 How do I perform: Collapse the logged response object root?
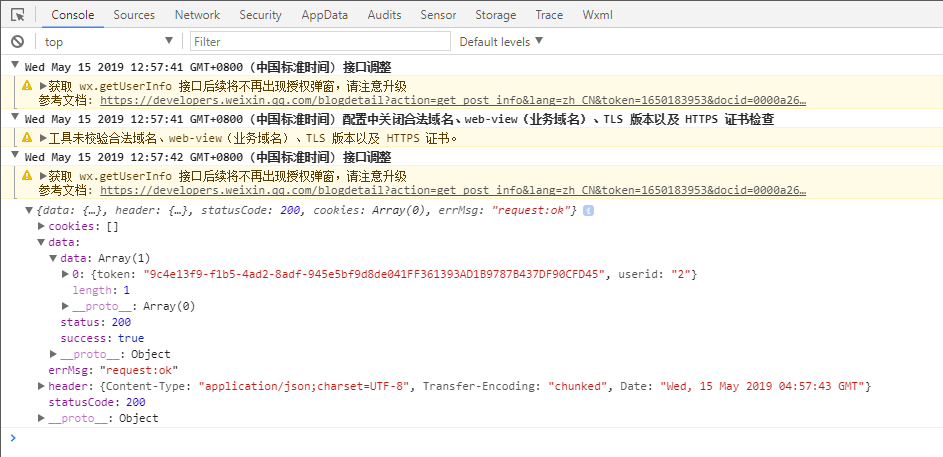tap(28, 210)
